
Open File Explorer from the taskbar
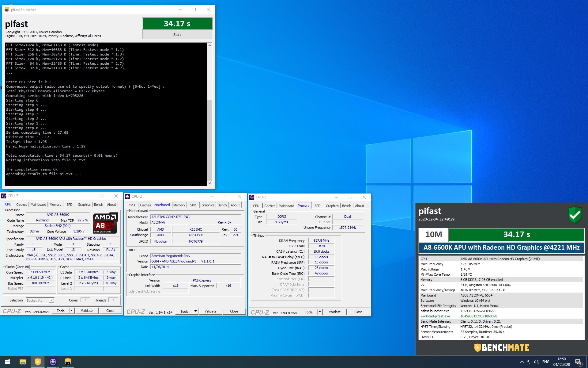[x=23, y=362]
